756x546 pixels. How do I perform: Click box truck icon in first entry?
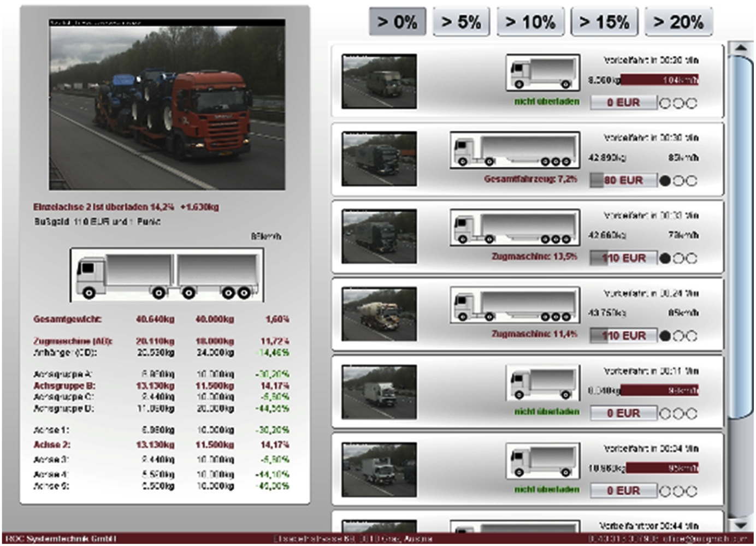point(542,73)
